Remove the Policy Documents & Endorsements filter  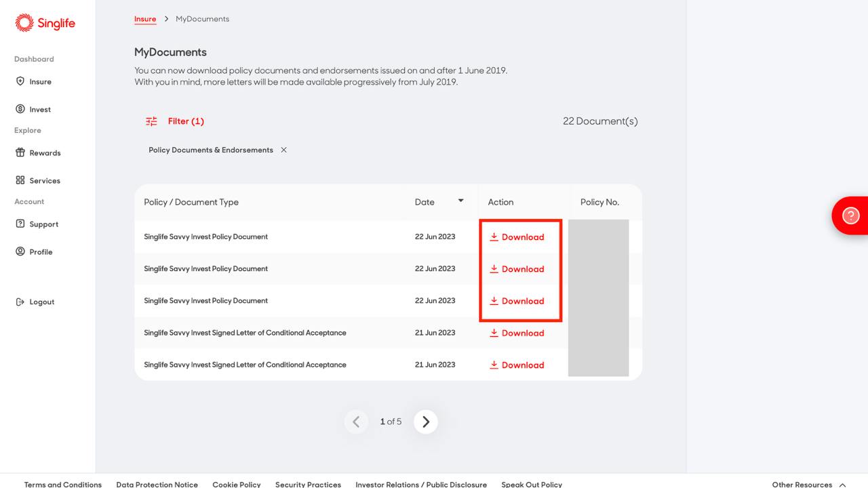283,150
